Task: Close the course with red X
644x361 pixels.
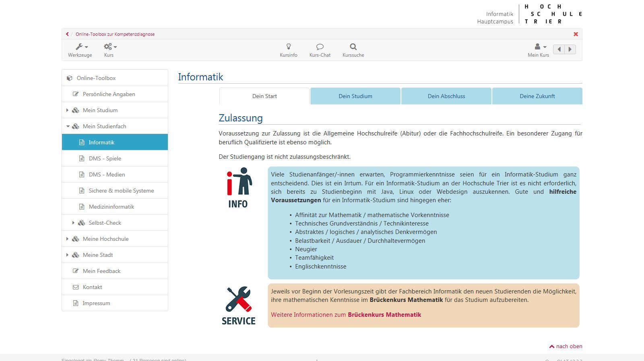Action: [x=576, y=34]
